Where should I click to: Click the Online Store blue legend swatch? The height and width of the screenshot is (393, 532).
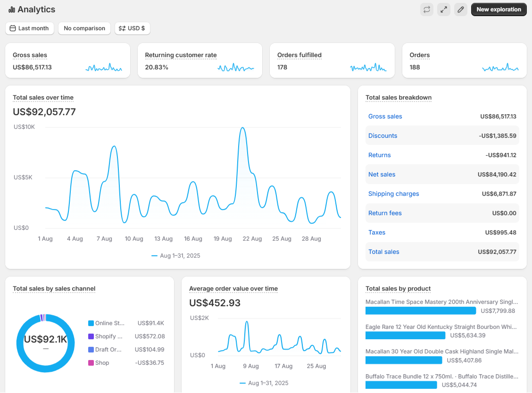click(91, 323)
